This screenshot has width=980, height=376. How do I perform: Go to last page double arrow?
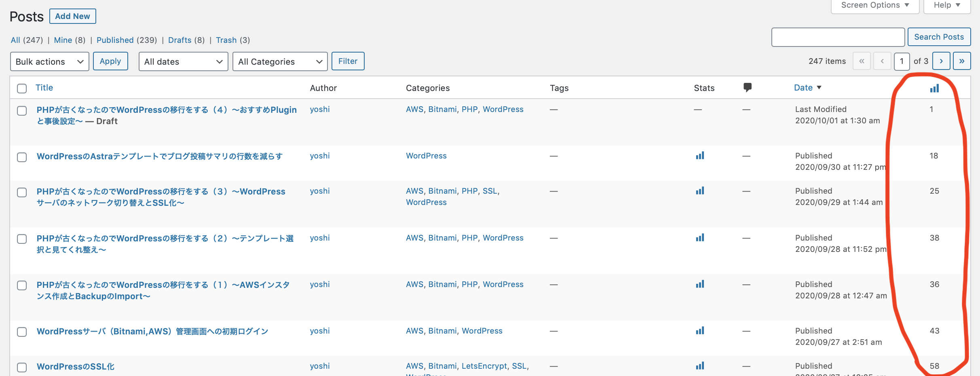(962, 61)
